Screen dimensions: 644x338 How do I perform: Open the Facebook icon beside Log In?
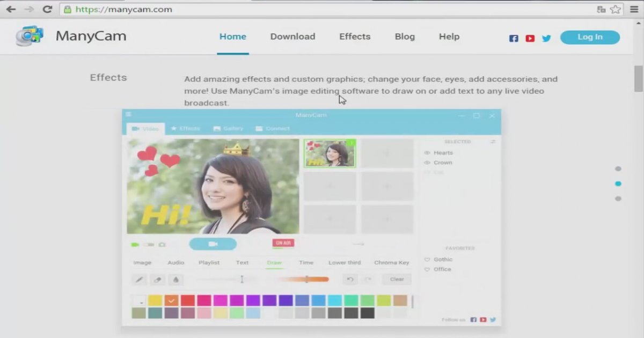tap(514, 38)
